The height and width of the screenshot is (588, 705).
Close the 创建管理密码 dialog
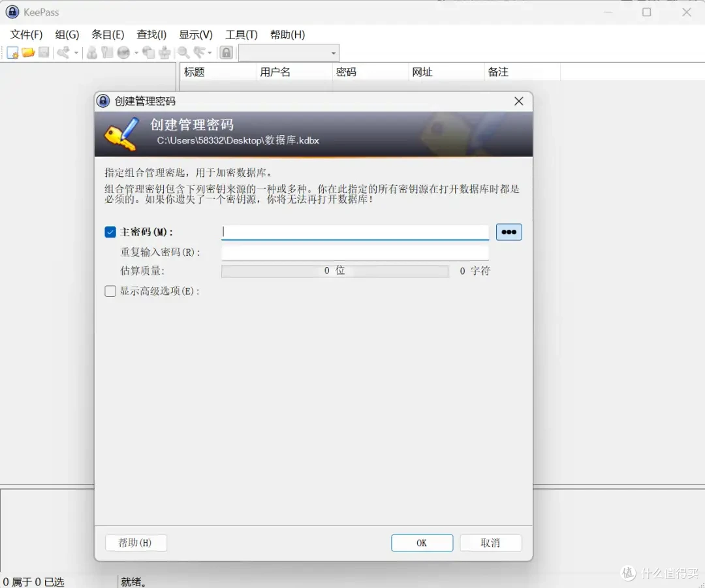(519, 101)
